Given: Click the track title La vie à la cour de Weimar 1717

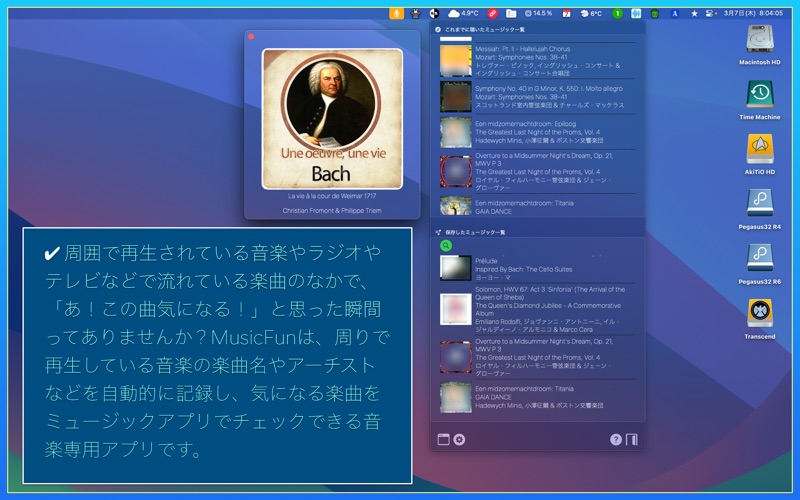Looking at the screenshot, I should click(332, 196).
